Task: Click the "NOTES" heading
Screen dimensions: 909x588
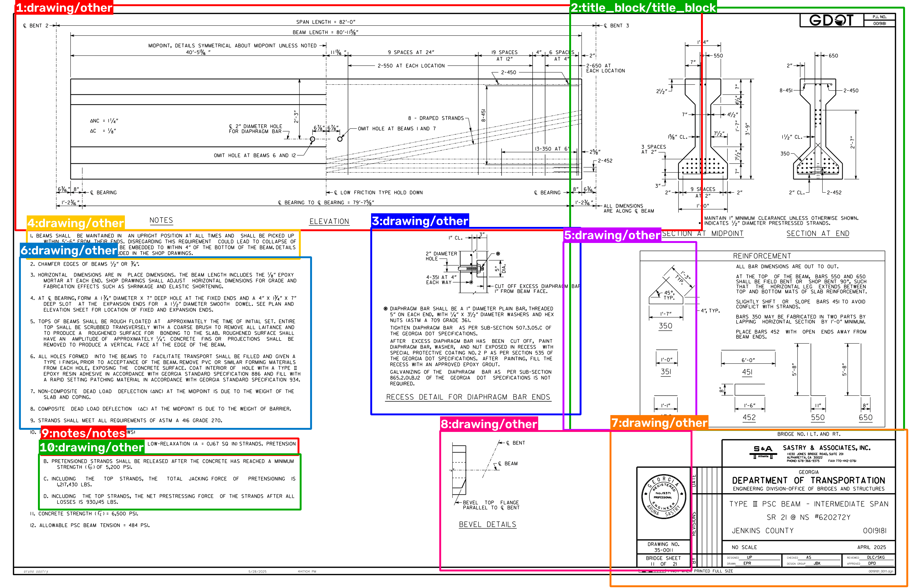Action: coord(161,220)
